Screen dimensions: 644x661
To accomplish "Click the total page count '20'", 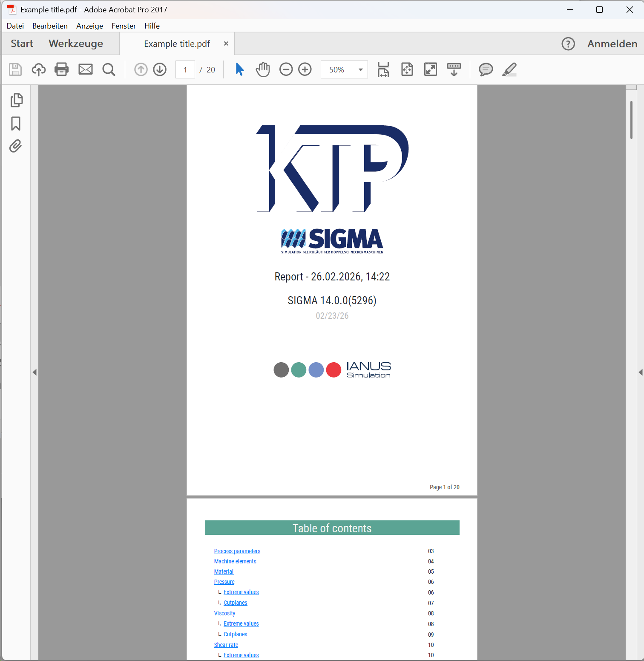I will click(x=211, y=69).
